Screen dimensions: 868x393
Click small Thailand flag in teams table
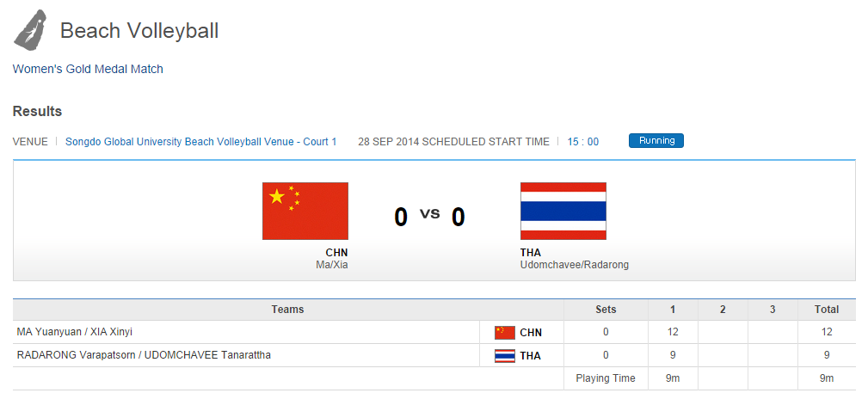[x=505, y=355]
